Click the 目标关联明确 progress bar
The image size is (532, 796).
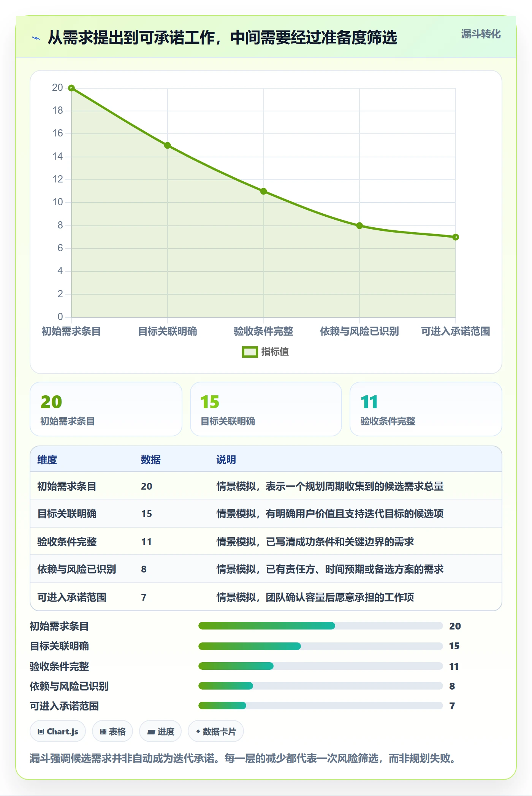coord(321,646)
